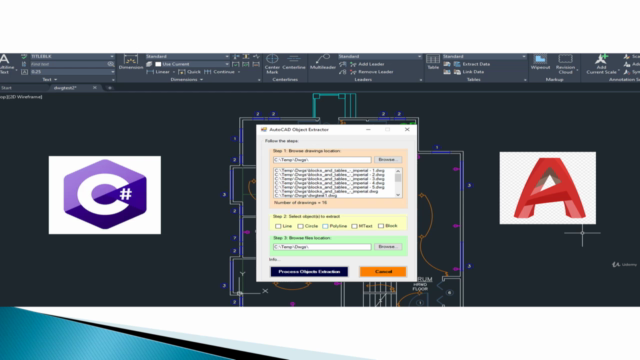The width and height of the screenshot is (640, 360).
Task: Close the dwgtest2 drawing tab
Action: [x=95, y=88]
